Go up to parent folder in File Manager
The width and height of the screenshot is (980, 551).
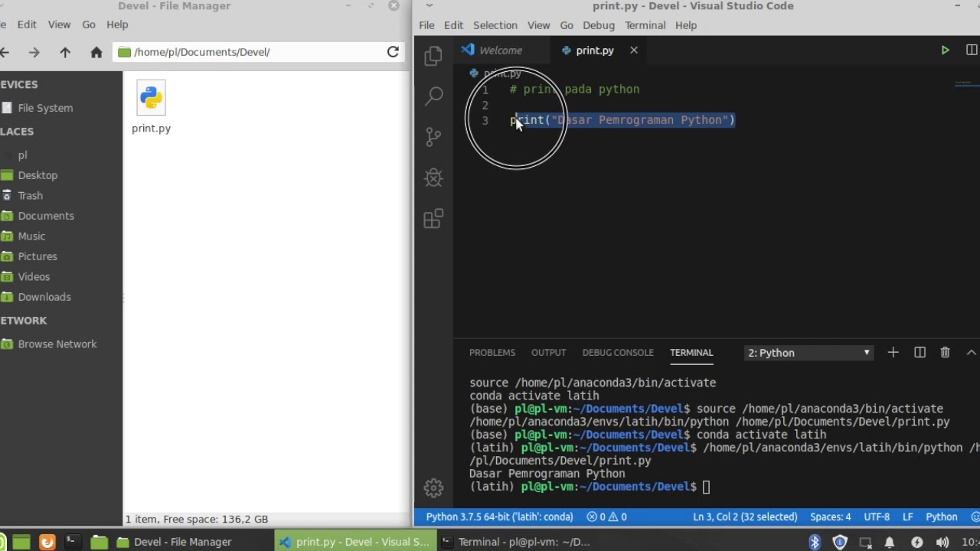coord(65,52)
